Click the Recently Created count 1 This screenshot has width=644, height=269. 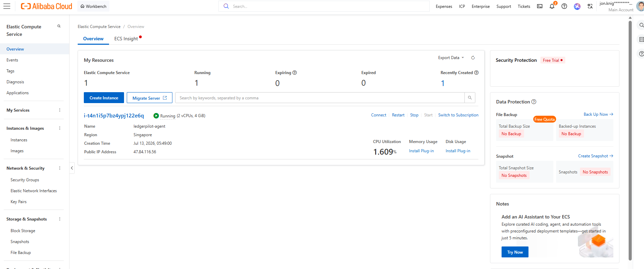pyautogui.click(x=443, y=83)
